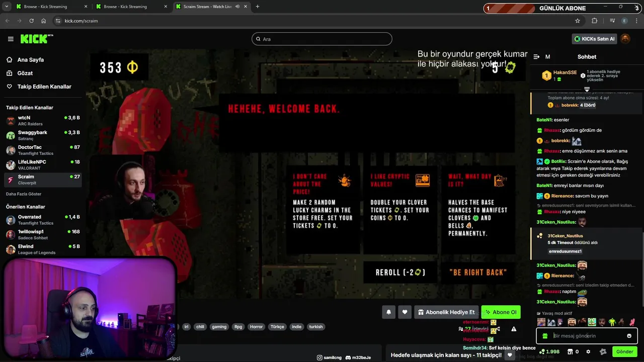The image size is (644, 362).
Task: Click the "BE RIGHT BACK" game option
Action: pyautogui.click(x=478, y=273)
